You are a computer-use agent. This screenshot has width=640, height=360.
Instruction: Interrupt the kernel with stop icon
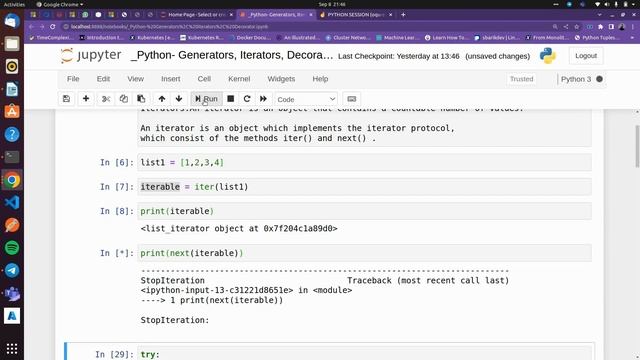coord(231,99)
